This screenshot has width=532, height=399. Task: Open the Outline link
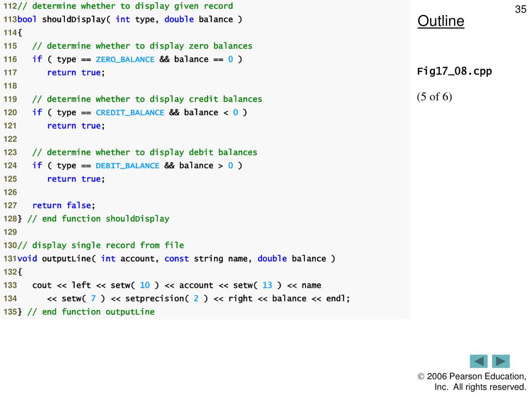[x=441, y=21]
